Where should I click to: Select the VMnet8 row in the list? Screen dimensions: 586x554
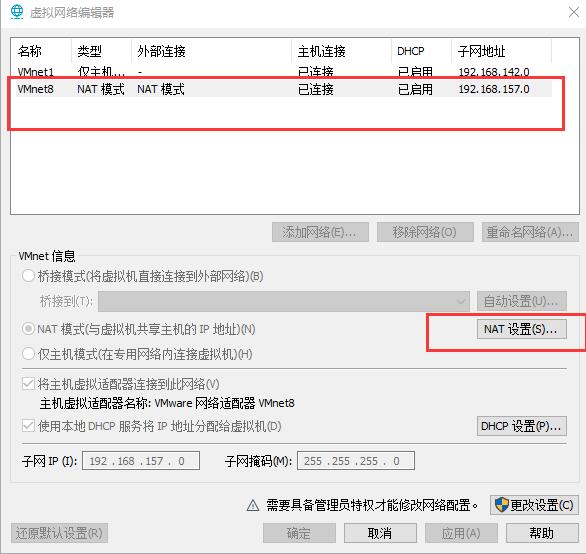point(284,89)
